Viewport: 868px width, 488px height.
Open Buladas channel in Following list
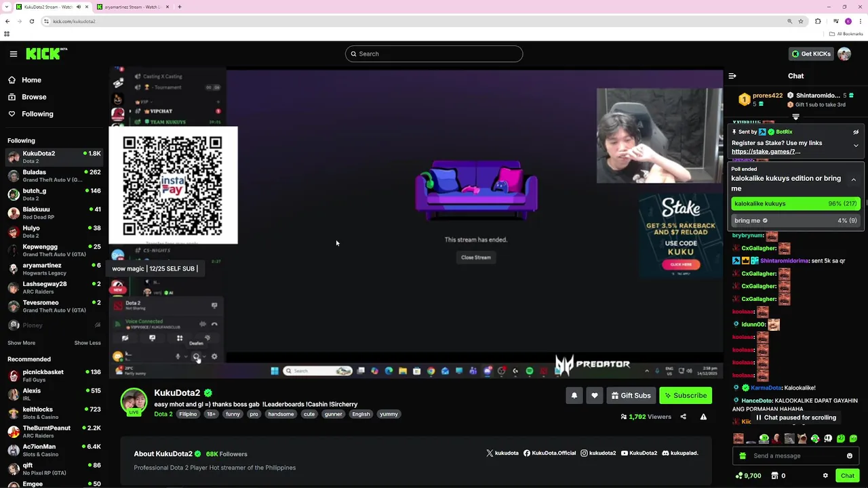tap(54, 176)
